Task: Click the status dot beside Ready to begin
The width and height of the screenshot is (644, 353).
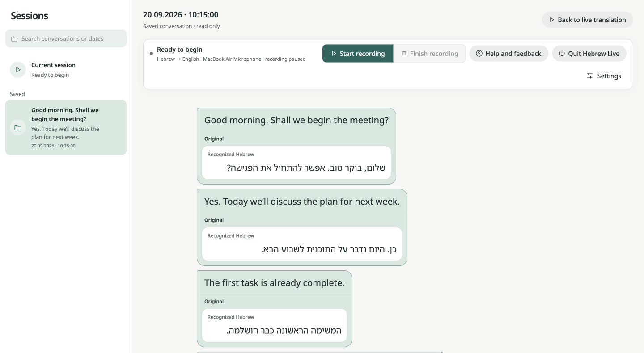Action: point(151,54)
